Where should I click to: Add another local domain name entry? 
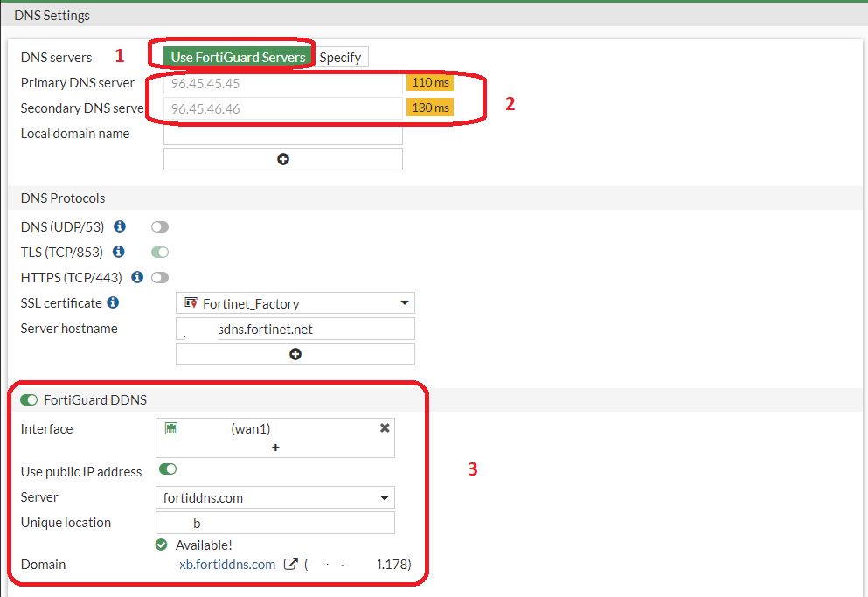click(283, 159)
